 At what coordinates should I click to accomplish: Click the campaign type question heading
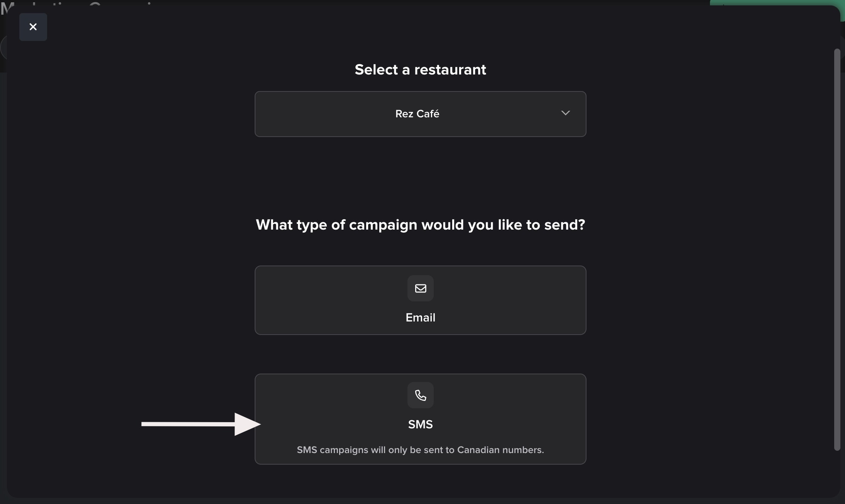click(x=420, y=225)
